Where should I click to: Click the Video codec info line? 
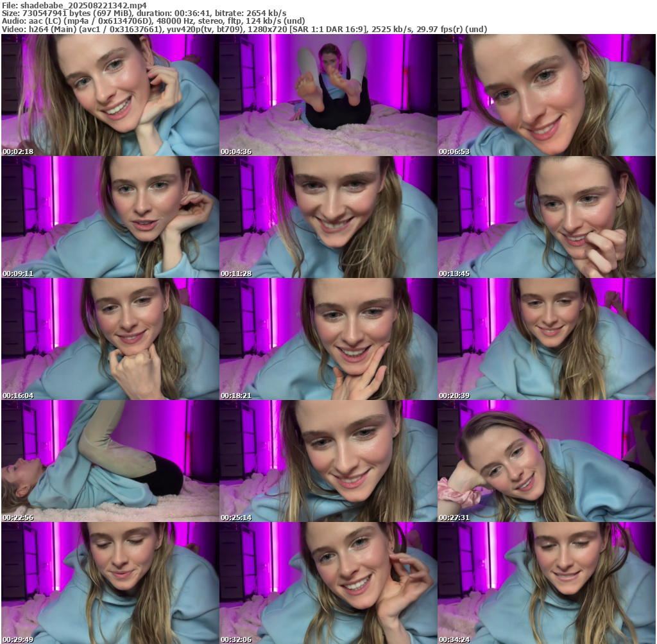pyautogui.click(x=244, y=30)
